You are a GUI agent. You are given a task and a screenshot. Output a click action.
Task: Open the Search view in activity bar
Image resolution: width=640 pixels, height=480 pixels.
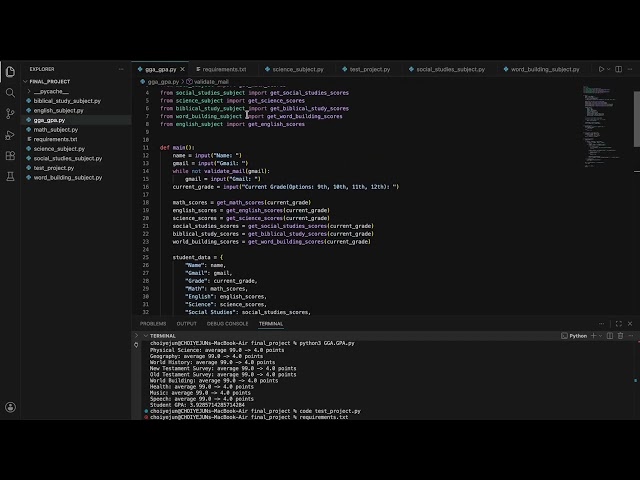(10, 93)
